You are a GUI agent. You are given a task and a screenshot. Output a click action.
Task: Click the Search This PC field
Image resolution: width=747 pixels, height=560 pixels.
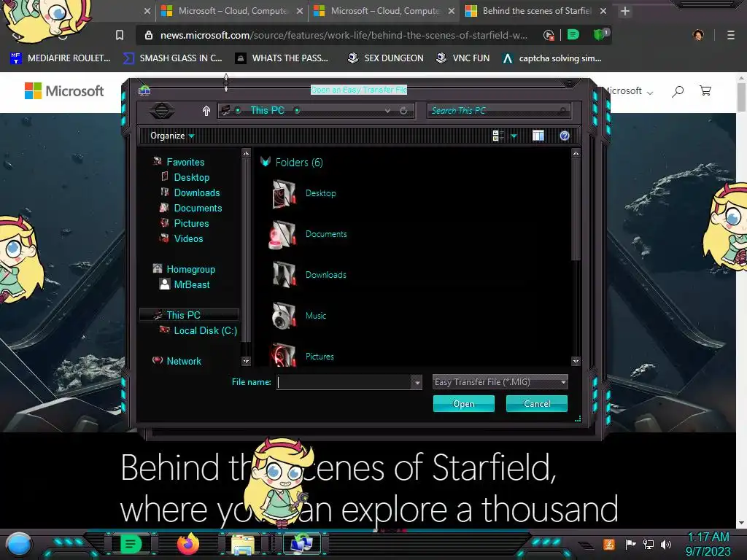click(x=498, y=111)
